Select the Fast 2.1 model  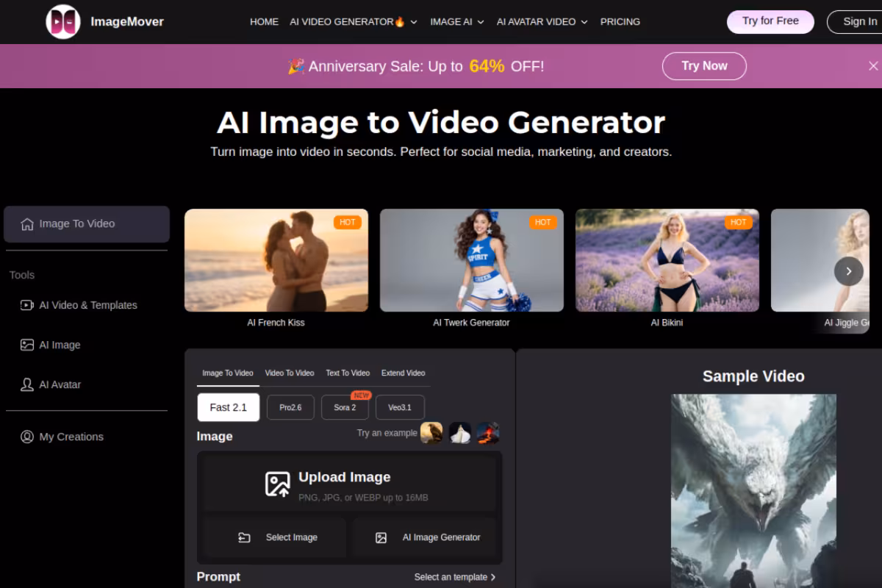229,407
